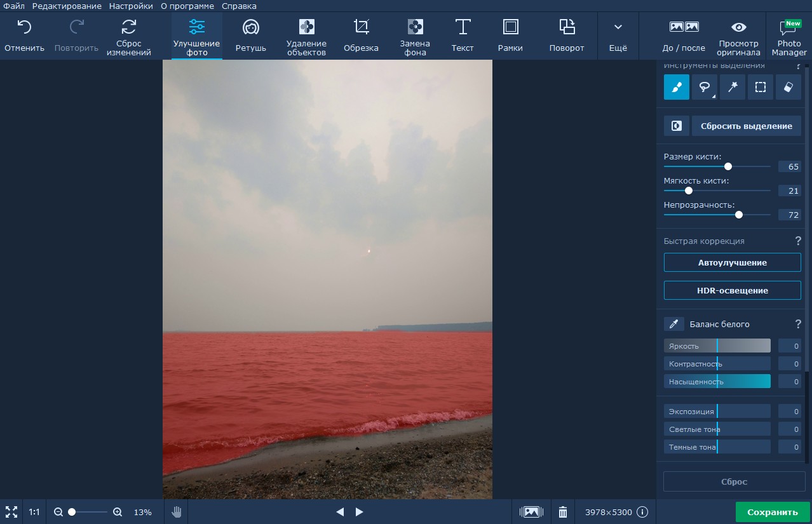
Task: Toggle the invert selection button
Action: [676, 126]
